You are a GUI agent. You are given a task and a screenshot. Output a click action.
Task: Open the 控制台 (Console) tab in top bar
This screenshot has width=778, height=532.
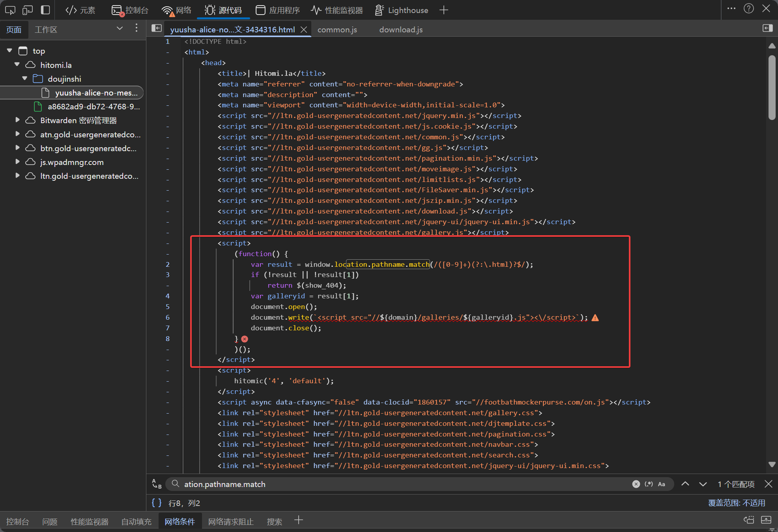pos(130,10)
